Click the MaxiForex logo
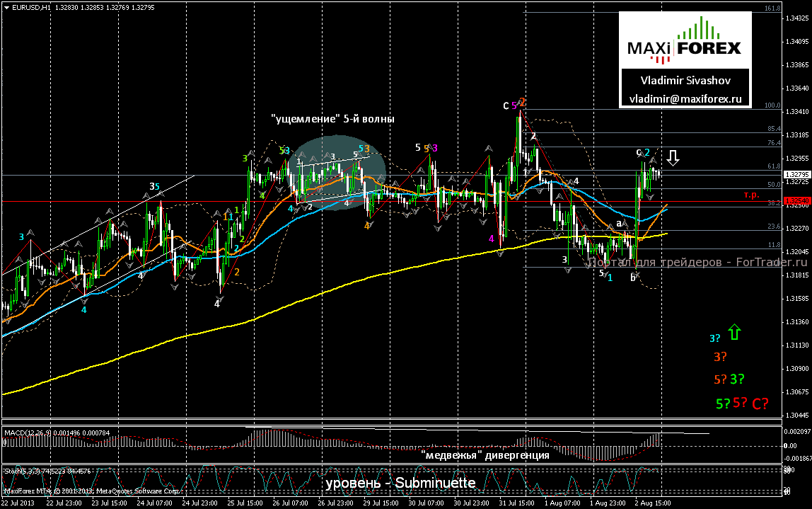 point(685,42)
